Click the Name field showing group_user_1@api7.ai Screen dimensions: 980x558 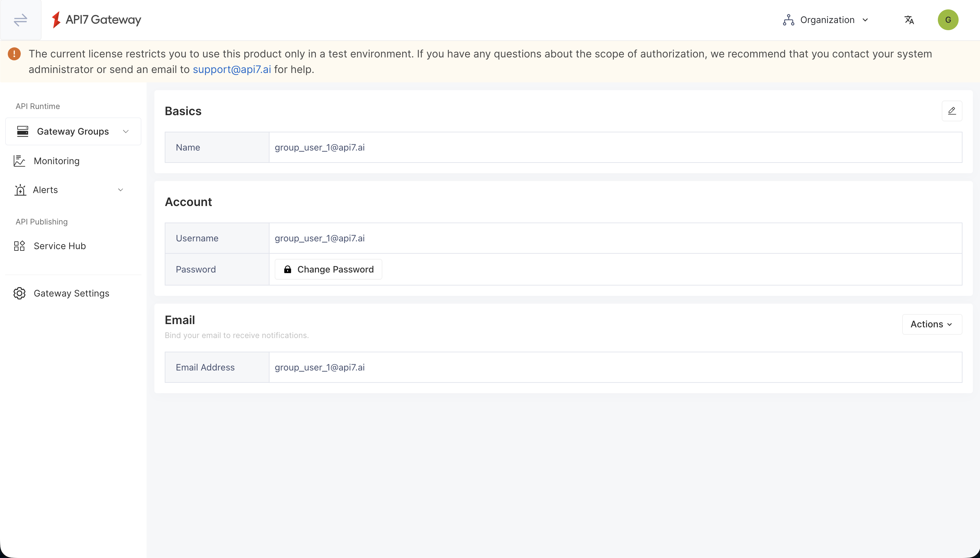(x=319, y=147)
